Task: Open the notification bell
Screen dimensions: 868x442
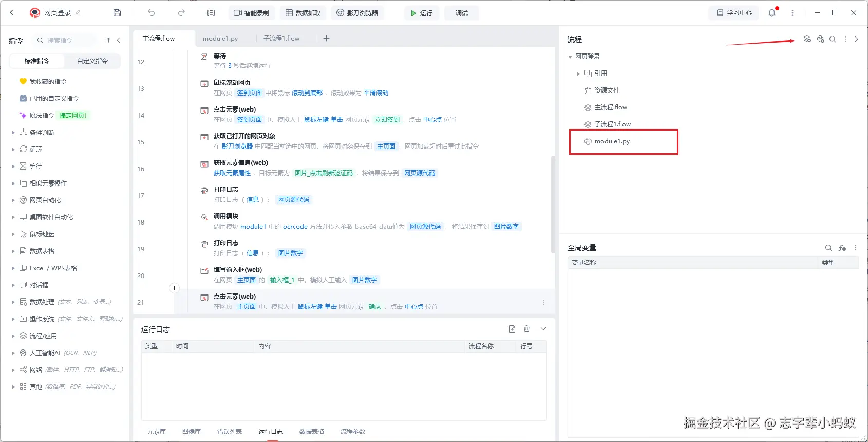Action: click(x=772, y=13)
